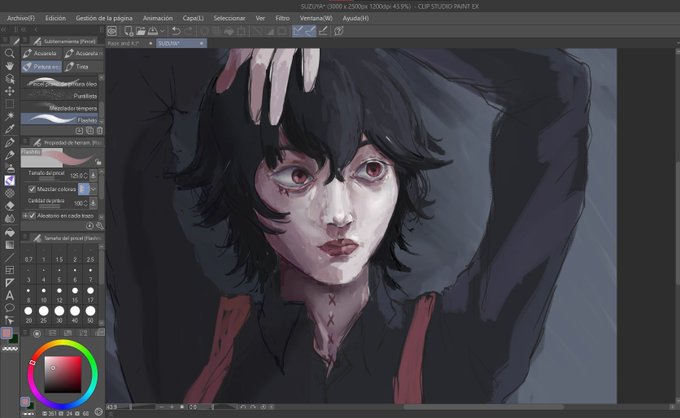This screenshot has height=418, width=680.
Task: Select the Auto select magic wand tool
Action: click(10, 116)
